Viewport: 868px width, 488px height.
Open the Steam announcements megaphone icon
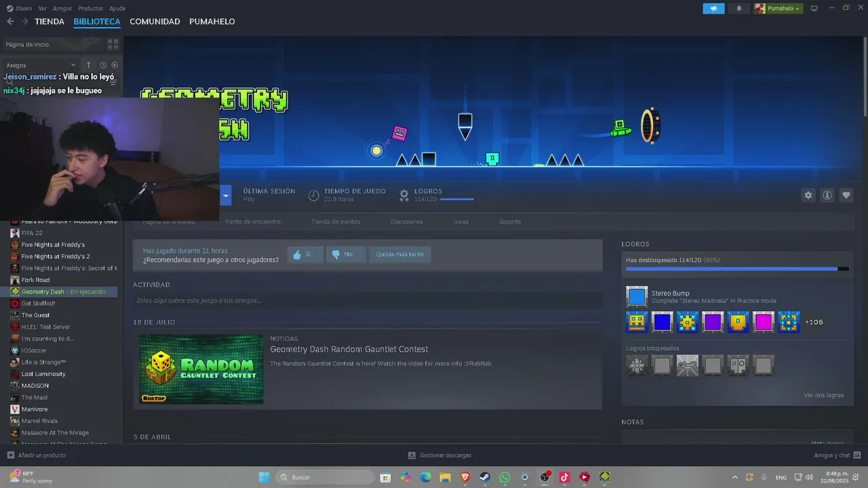pos(713,8)
